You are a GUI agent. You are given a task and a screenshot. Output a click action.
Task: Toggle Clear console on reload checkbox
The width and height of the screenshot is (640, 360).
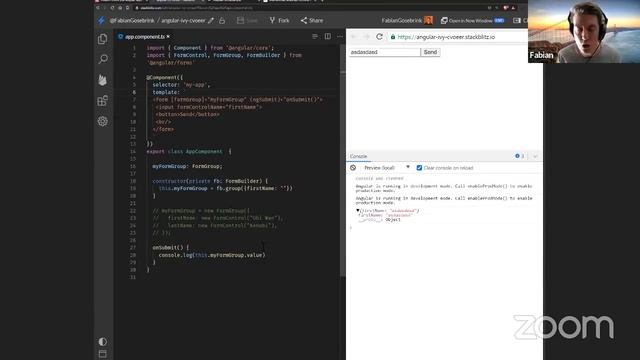(419, 168)
